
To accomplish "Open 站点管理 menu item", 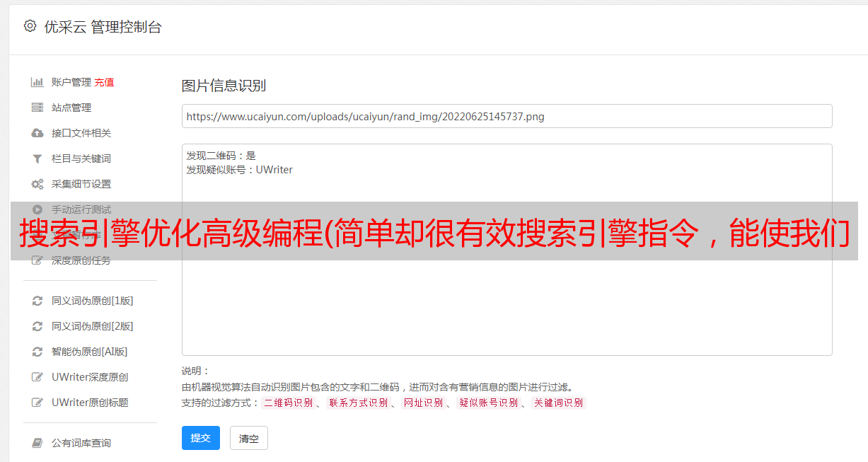I will point(71,108).
